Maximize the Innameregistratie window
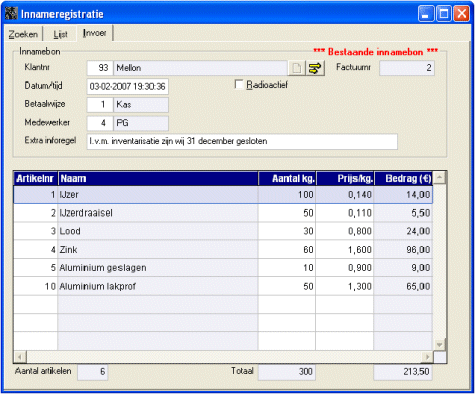 tap(444, 14)
